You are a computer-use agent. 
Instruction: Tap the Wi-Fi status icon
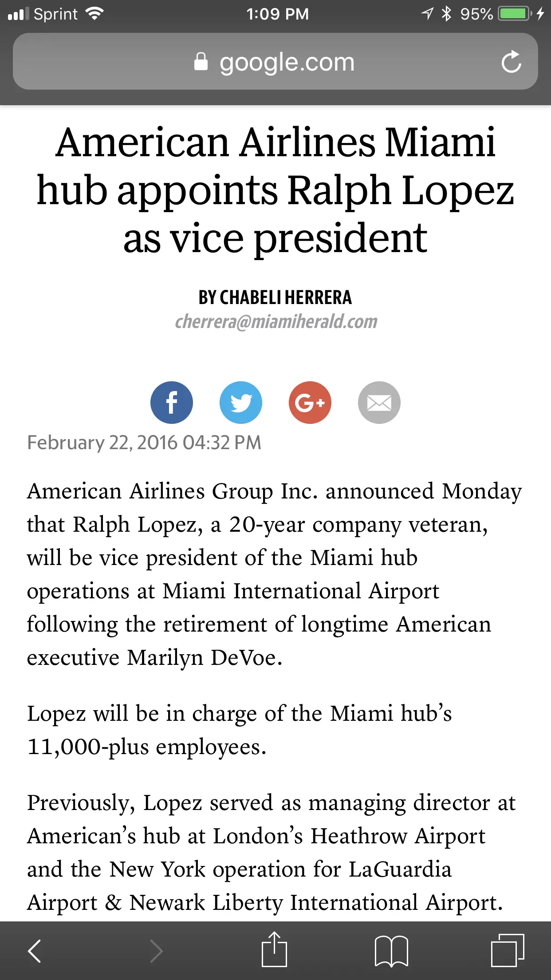tap(94, 14)
